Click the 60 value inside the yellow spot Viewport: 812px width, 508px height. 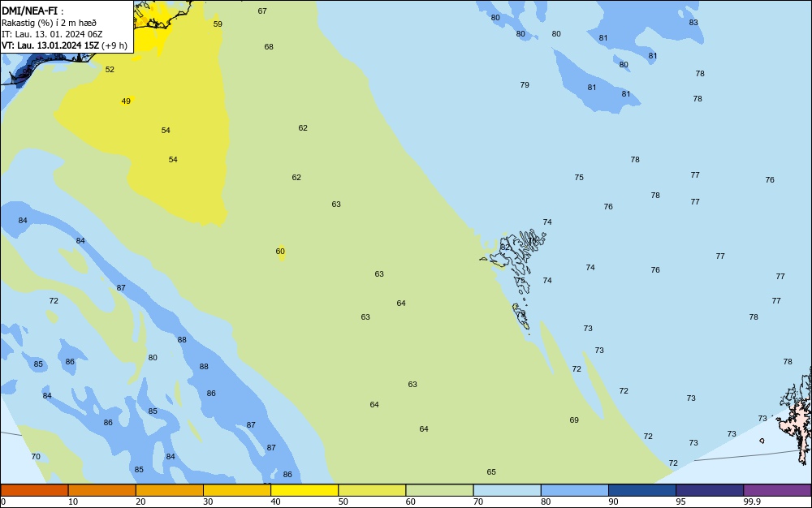tap(280, 252)
